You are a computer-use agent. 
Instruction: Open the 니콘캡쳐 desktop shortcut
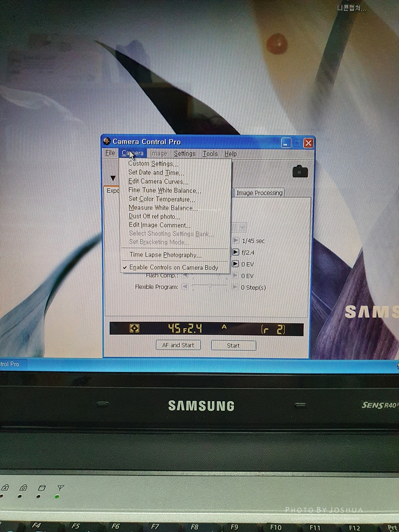(351, 8)
